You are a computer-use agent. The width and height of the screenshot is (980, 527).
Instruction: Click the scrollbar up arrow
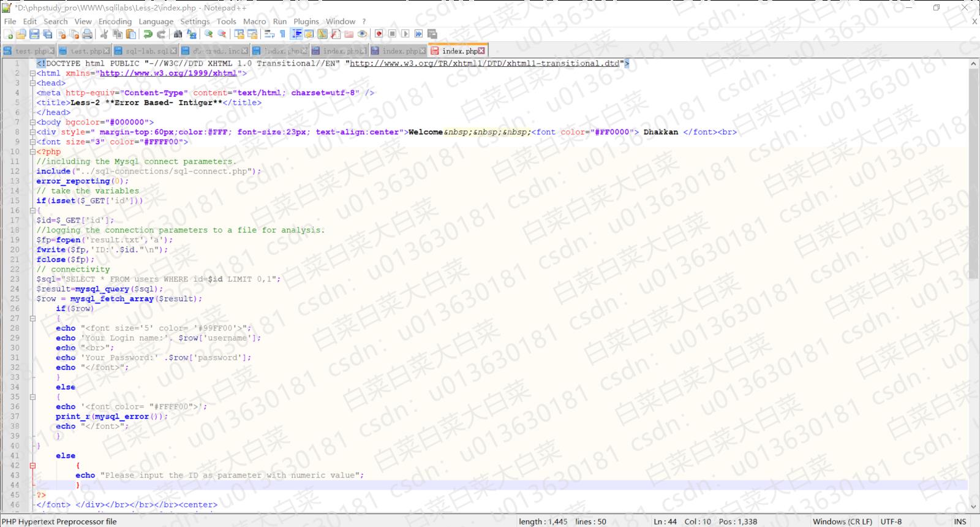(x=974, y=63)
